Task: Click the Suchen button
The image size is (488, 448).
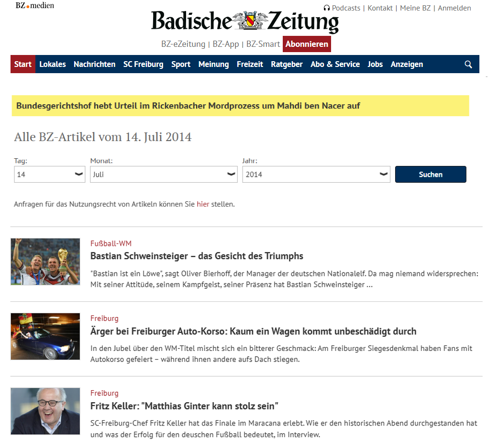Action: (430, 174)
